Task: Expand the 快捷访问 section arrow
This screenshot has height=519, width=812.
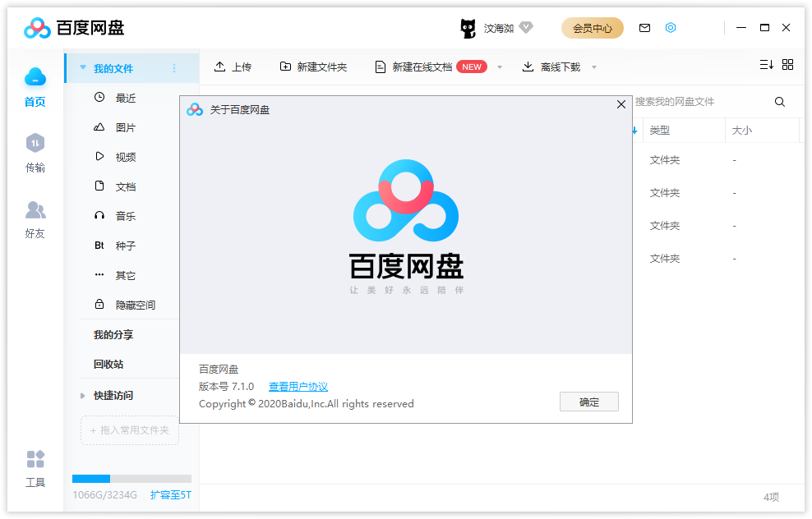Action: (x=83, y=396)
